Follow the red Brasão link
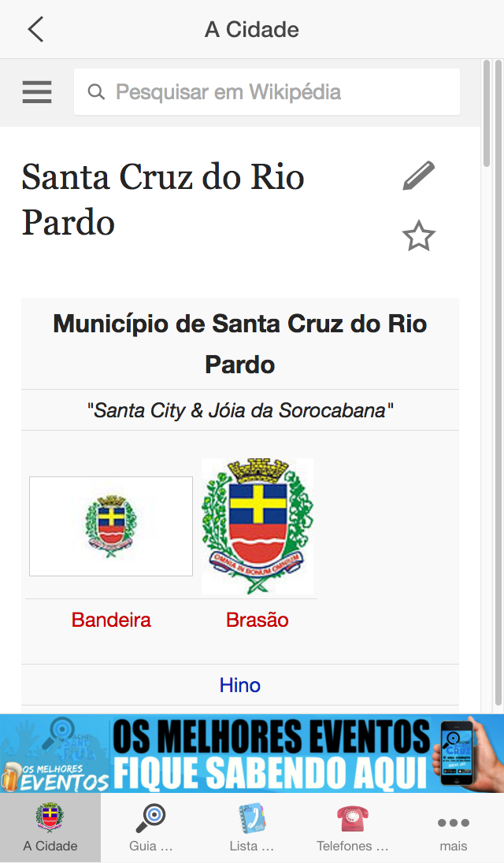This screenshot has height=863, width=504. tap(257, 620)
